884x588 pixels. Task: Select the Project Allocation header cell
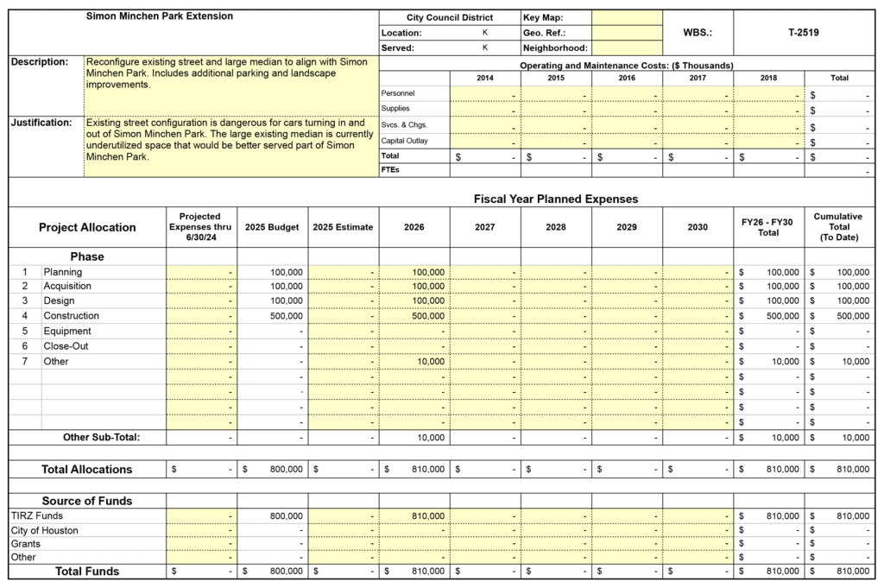pyautogui.click(x=87, y=228)
